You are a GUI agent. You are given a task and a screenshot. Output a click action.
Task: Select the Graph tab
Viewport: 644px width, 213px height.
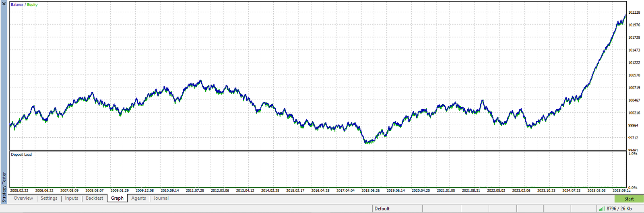click(117, 198)
